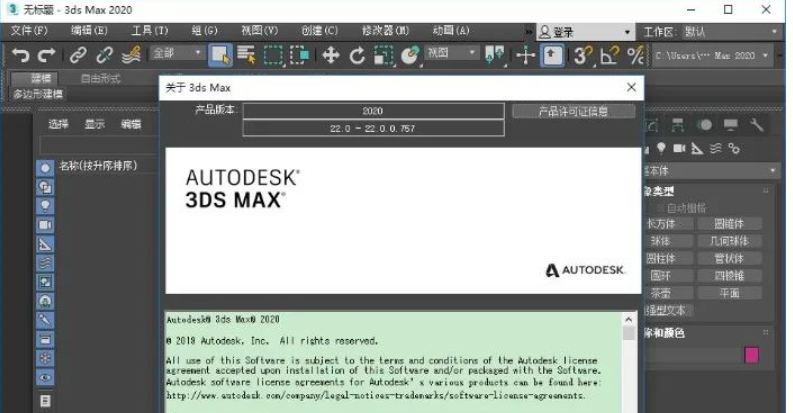Open the 文件(F) menu
The width and height of the screenshot is (793, 413).
click(29, 30)
